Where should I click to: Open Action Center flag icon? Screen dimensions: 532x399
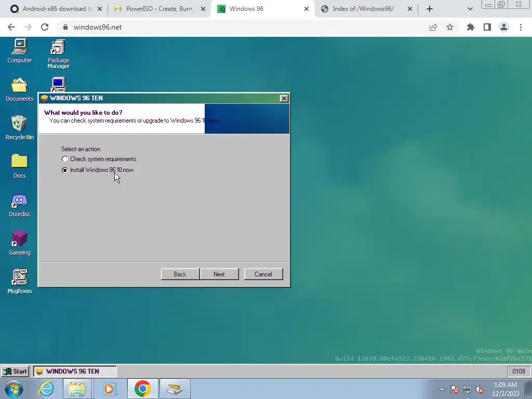pos(455,389)
